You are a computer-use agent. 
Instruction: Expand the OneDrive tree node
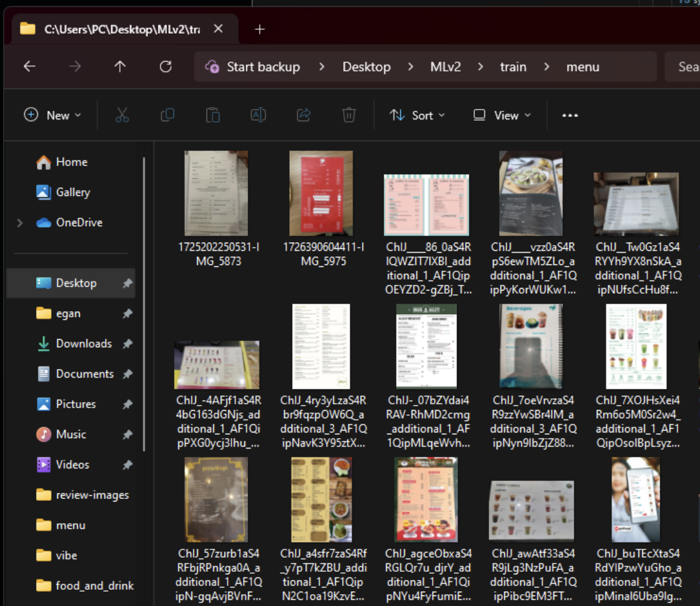(20, 223)
